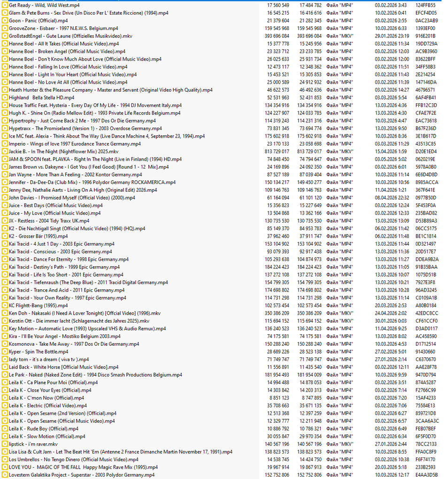This screenshot has height=479, width=448.
Task: Click the icon next to Laid Back - White Horse
Action: tap(5, 367)
